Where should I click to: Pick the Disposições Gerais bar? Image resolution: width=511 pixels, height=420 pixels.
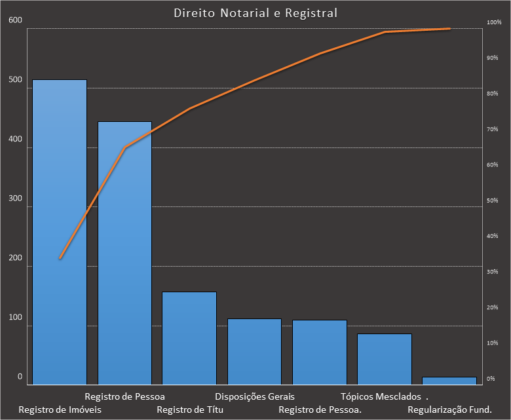coord(254,352)
